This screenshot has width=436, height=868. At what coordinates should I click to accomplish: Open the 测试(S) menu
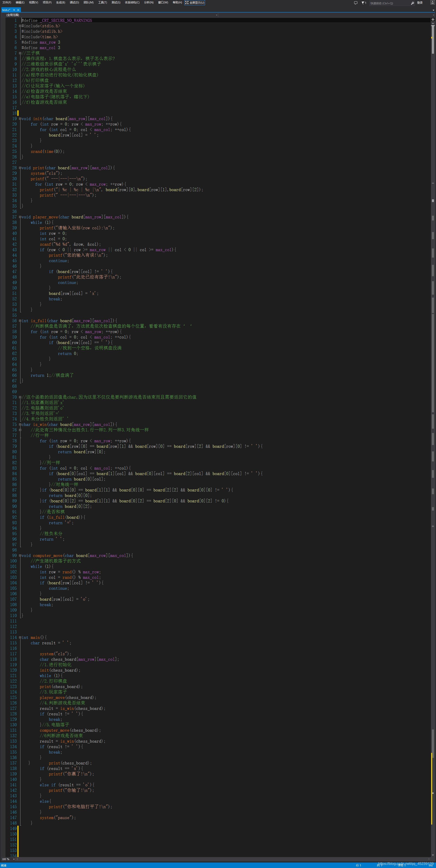[116, 3]
